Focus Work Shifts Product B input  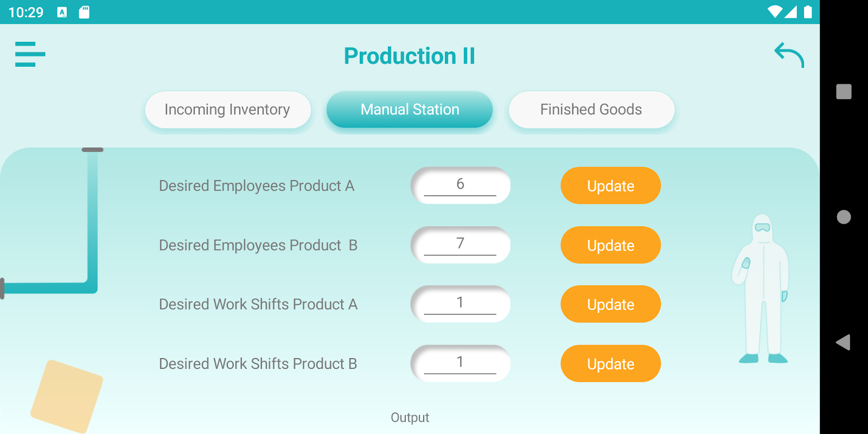click(x=460, y=363)
